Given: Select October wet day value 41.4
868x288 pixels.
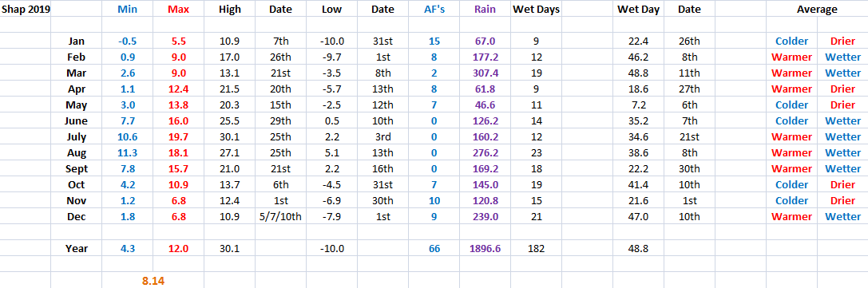Looking at the screenshot, I should (x=638, y=184).
